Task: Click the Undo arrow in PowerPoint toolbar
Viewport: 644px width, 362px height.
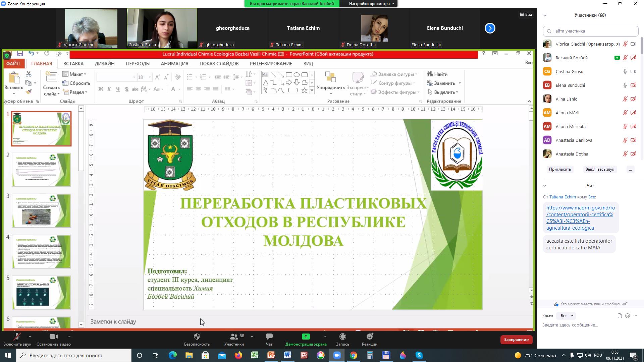Action: coord(31,54)
